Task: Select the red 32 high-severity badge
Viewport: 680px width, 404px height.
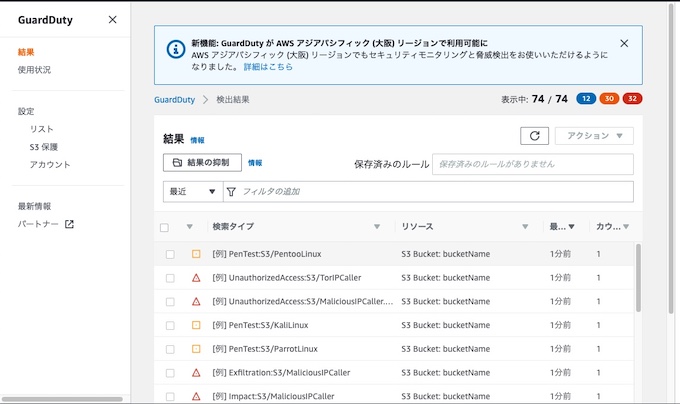Action: click(x=632, y=99)
